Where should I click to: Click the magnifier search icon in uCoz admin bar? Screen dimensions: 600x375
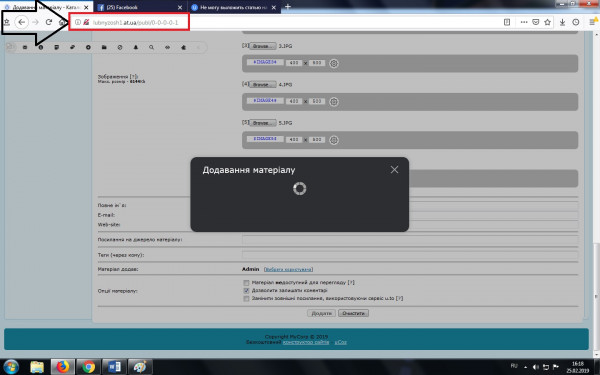152,47
